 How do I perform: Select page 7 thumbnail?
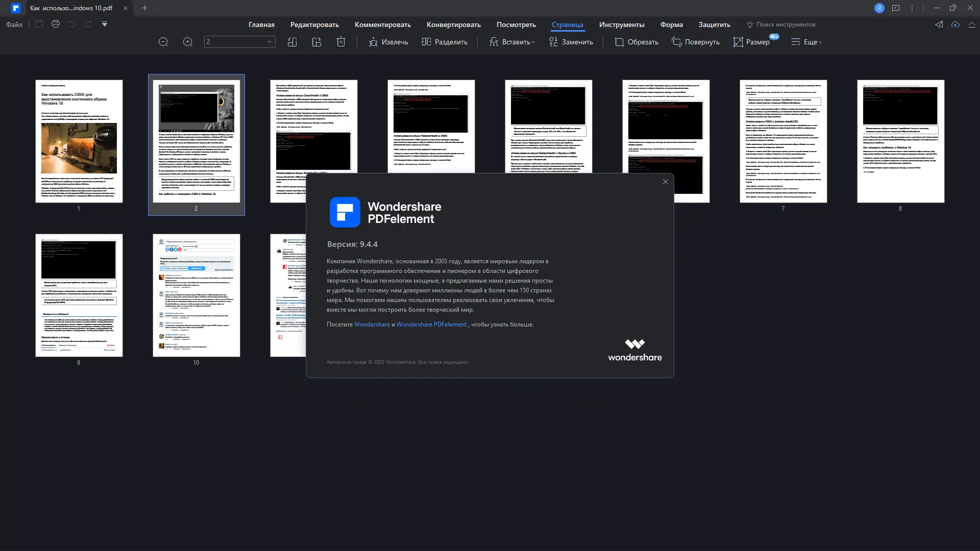click(x=783, y=141)
